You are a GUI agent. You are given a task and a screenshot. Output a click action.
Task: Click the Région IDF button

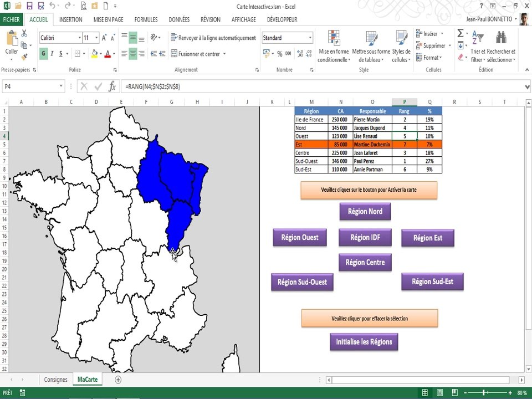(365, 238)
